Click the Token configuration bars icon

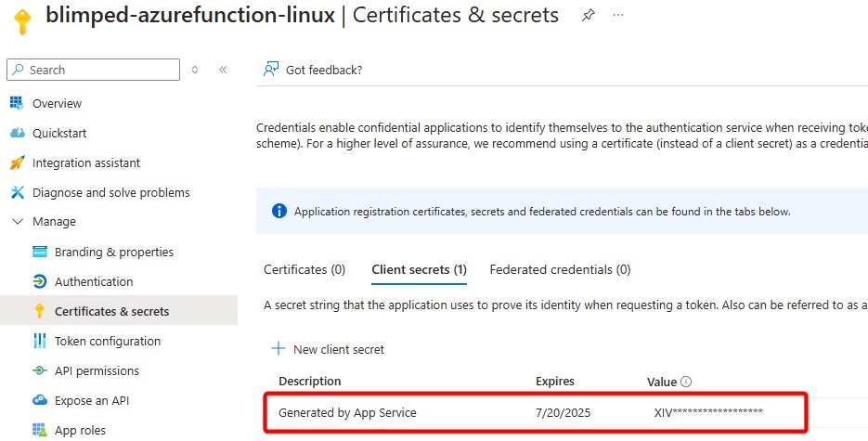40,341
